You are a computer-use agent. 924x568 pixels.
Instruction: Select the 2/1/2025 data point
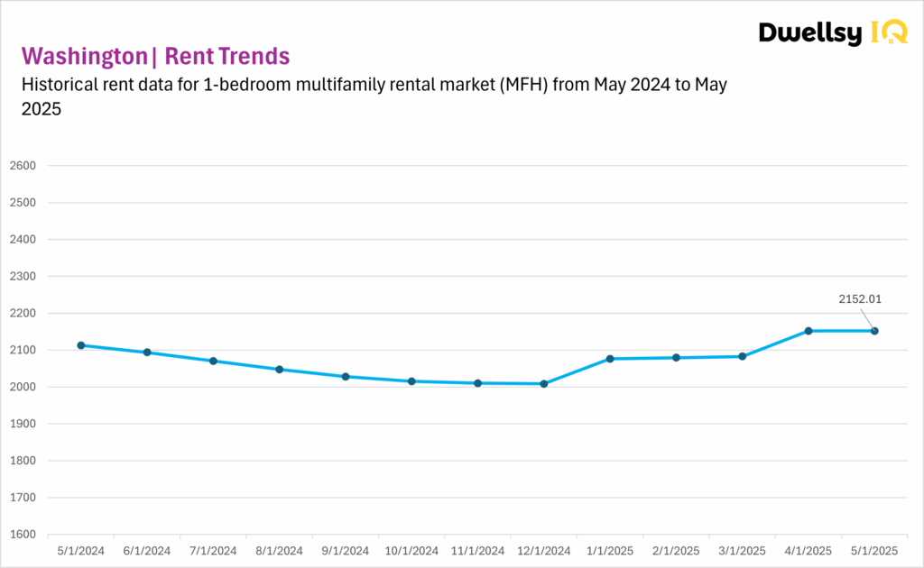(x=676, y=358)
